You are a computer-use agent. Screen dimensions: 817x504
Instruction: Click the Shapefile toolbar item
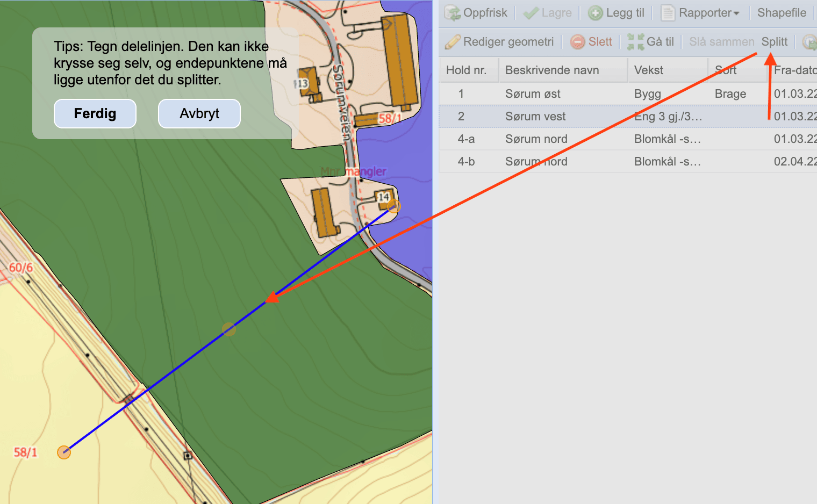tap(782, 13)
